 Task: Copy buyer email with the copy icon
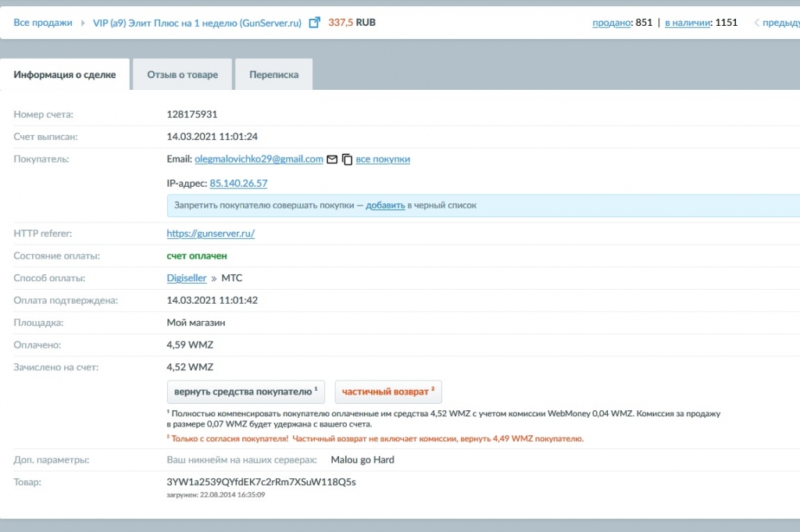(347, 159)
